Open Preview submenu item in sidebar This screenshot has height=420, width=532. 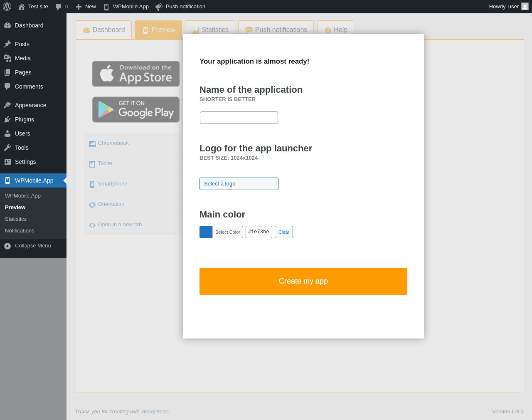(x=15, y=208)
